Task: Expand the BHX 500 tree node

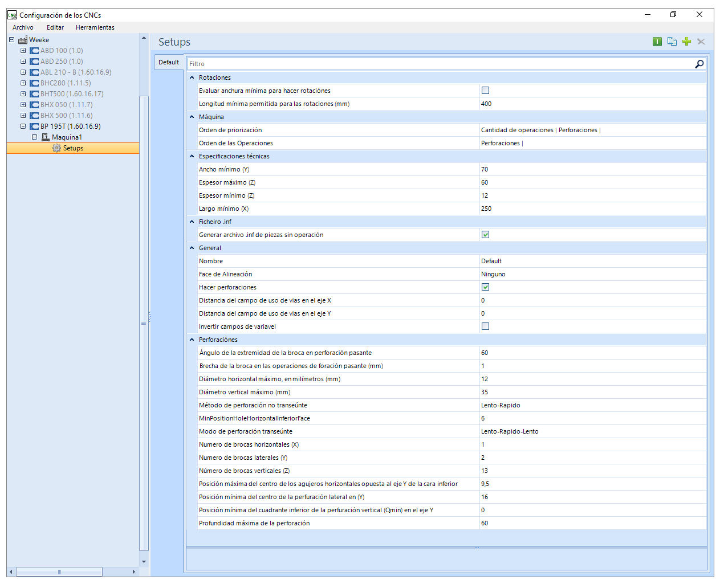Action: (x=23, y=116)
